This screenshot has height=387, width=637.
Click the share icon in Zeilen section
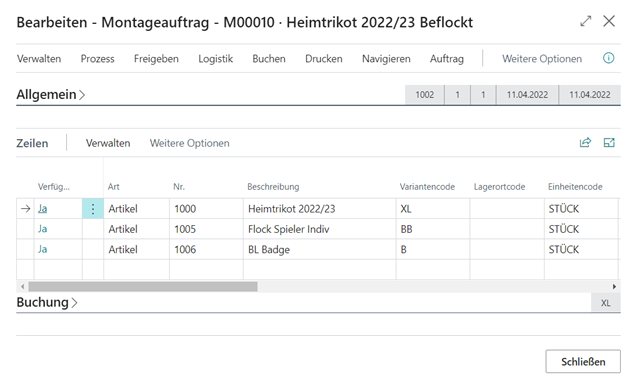[x=585, y=143]
